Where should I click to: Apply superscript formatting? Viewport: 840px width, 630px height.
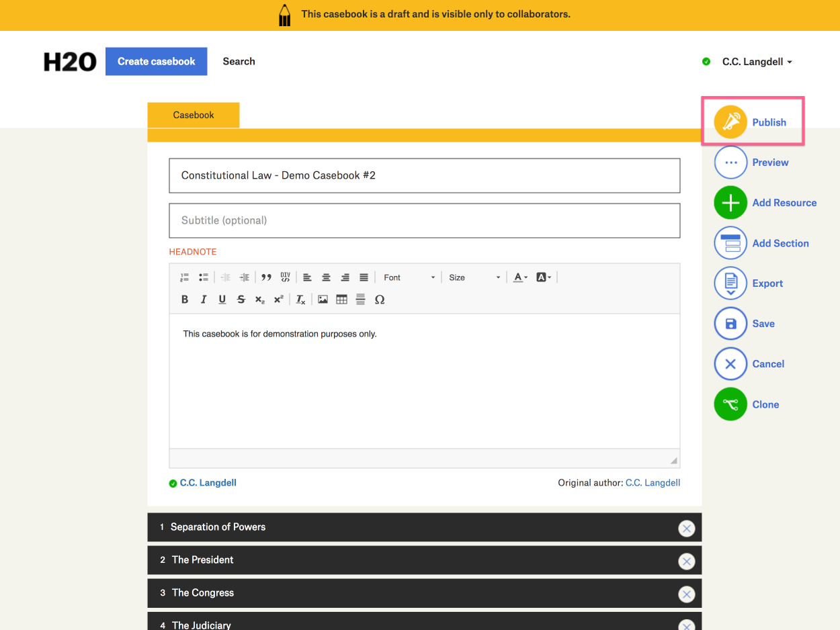[279, 300]
